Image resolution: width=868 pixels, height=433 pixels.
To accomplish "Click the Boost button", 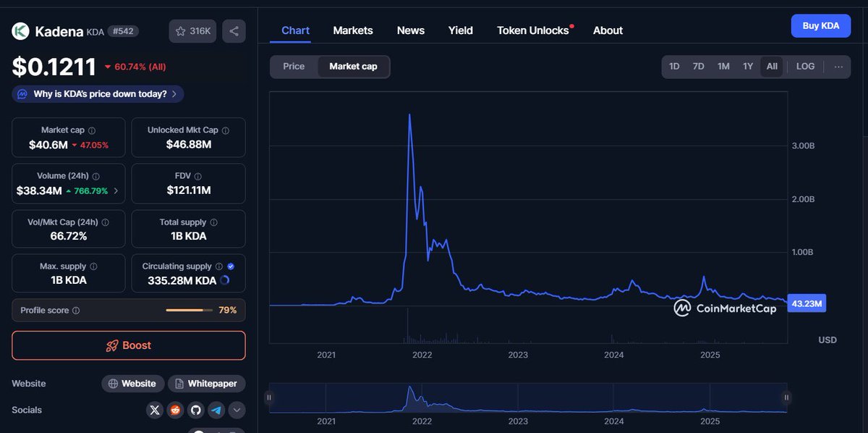I will 129,345.
